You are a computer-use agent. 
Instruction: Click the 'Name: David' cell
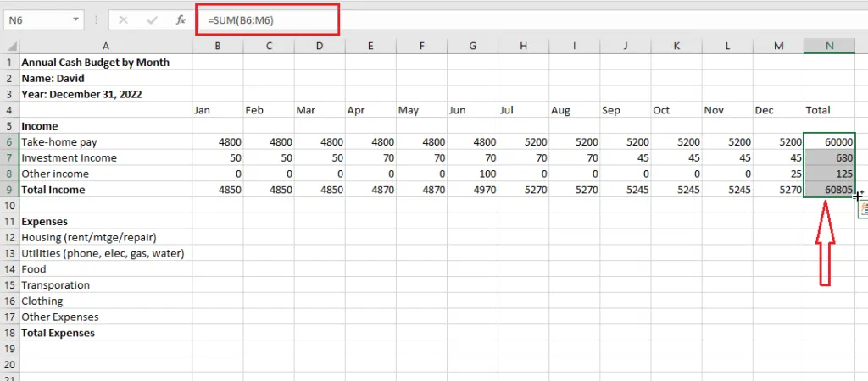click(106, 79)
